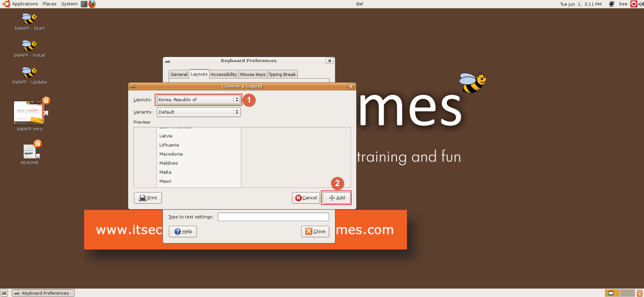Click the Ubuntu logo in top panel
Image resolution: width=644 pixels, height=297 pixels.
[6, 4]
